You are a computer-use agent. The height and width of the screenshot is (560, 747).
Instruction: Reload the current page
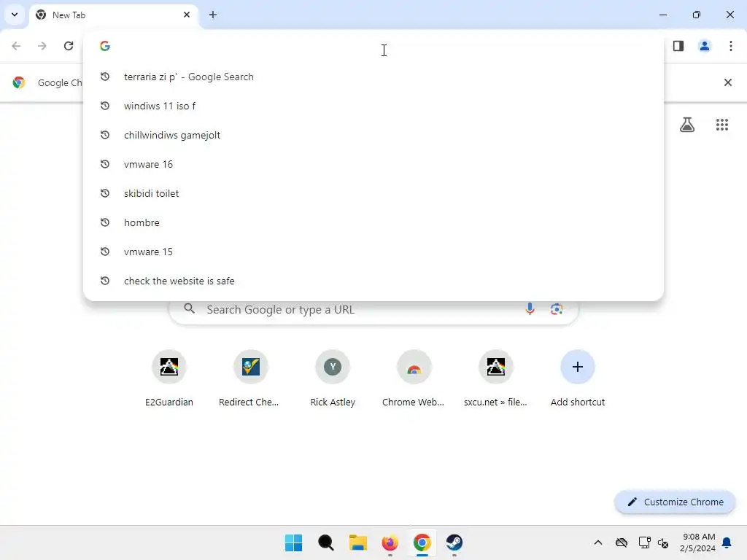tap(69, 46)
